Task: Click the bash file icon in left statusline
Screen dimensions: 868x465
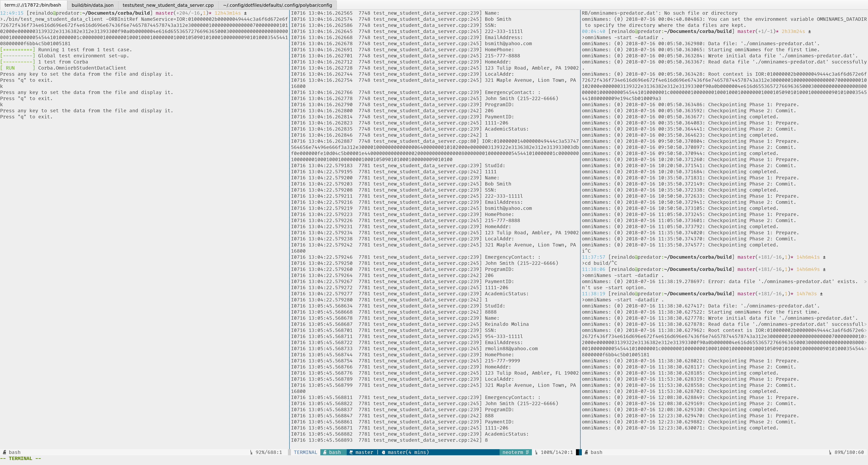Action: point(4,452)
